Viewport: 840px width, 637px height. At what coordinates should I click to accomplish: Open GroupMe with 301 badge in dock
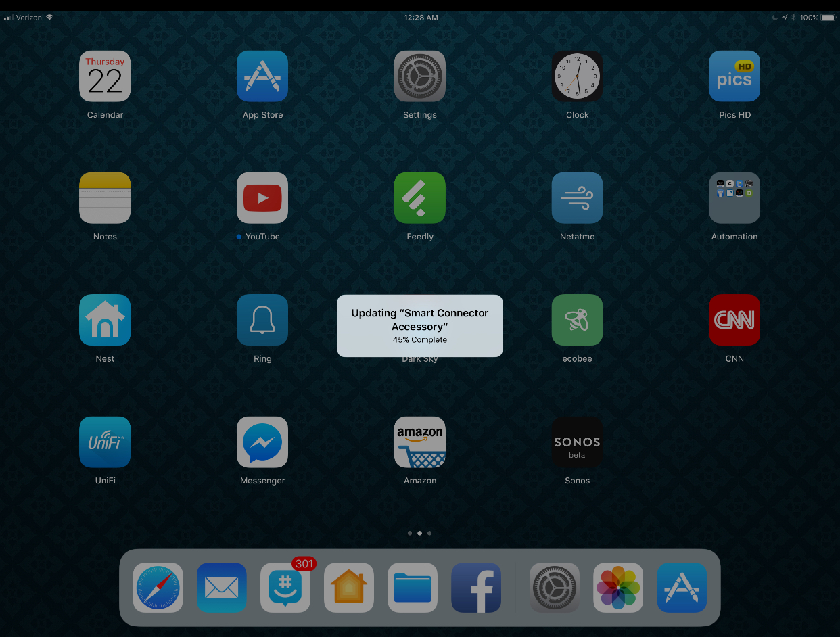tap(285, 588)
